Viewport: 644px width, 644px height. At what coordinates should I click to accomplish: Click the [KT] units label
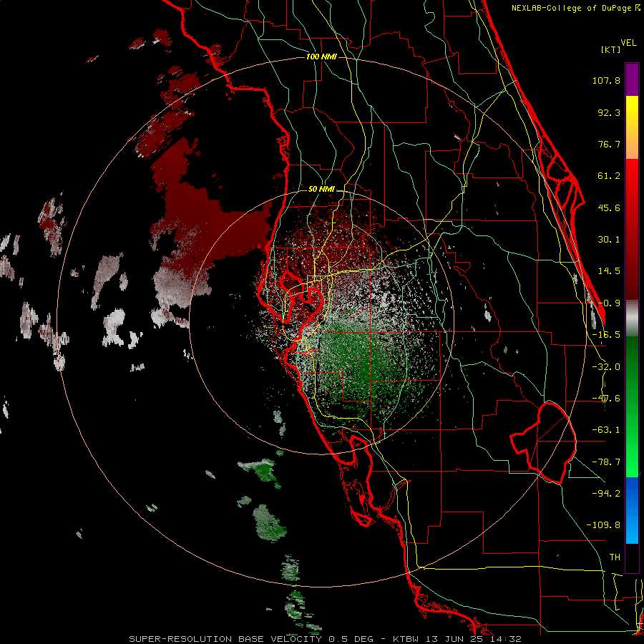[610, 49]
